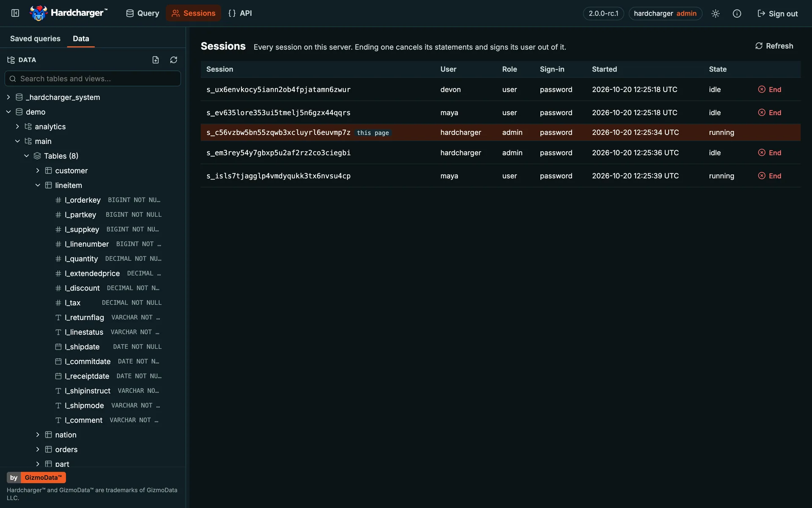Click the nation table icon
Image resolution: width=812 pixels, height=508 pixels.
49,435
